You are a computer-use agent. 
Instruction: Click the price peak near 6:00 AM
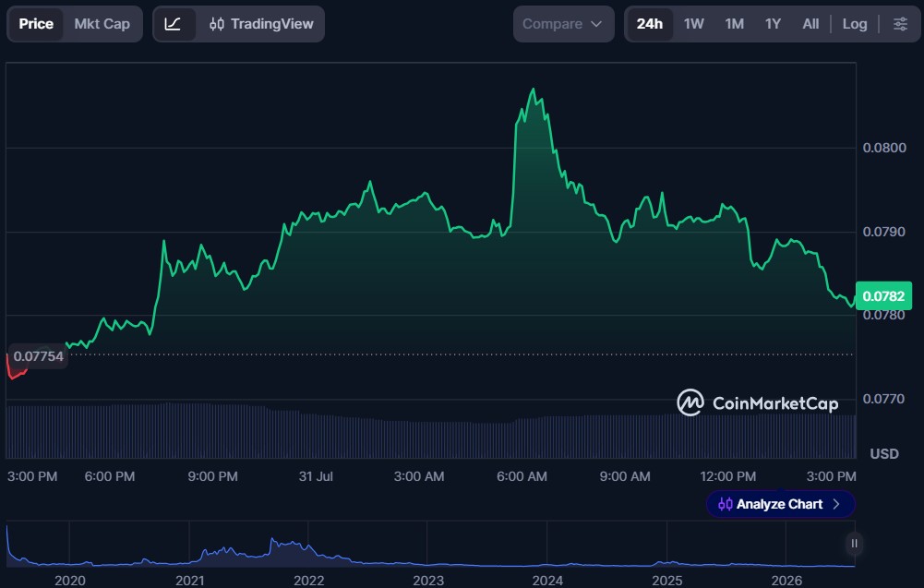coord(534,90)
